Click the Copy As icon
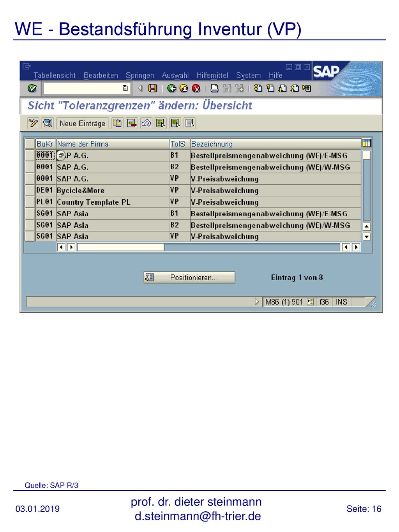This screenshot has width=399, height=532. coord(117,123)
